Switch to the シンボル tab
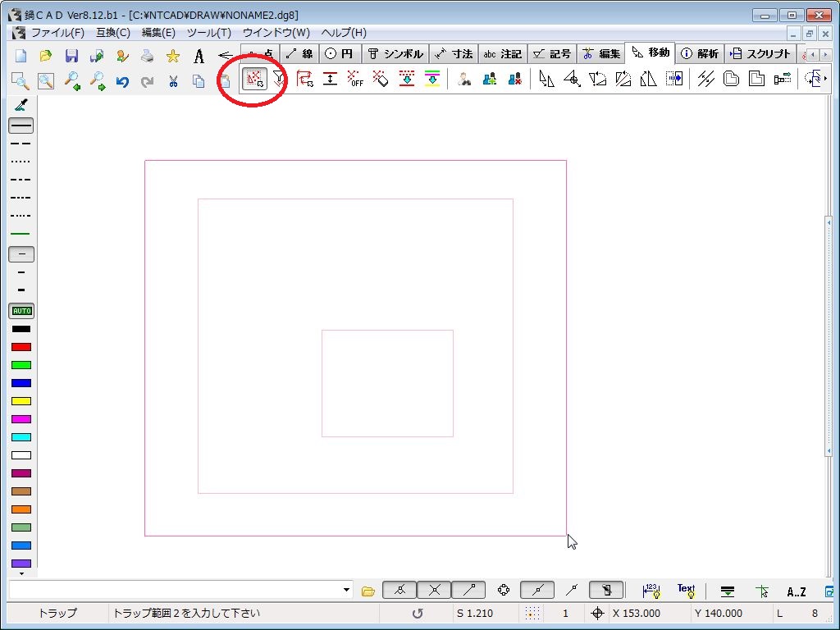Viewport: 840px width, 630px height. [395, 53]
